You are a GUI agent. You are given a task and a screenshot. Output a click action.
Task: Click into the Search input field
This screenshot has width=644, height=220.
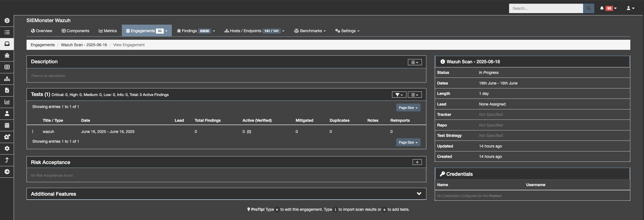[546, 8]
